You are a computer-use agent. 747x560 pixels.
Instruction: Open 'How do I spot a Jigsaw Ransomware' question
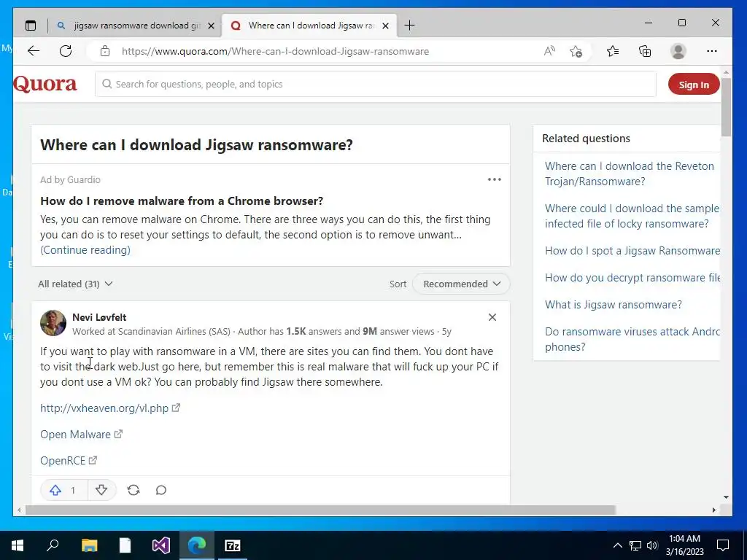[632, 251]
